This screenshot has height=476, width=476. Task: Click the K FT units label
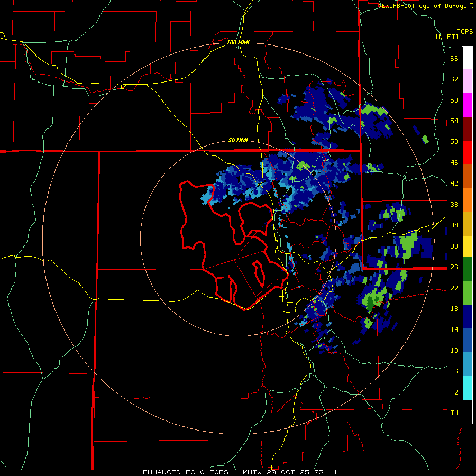(x=447, y=36)
